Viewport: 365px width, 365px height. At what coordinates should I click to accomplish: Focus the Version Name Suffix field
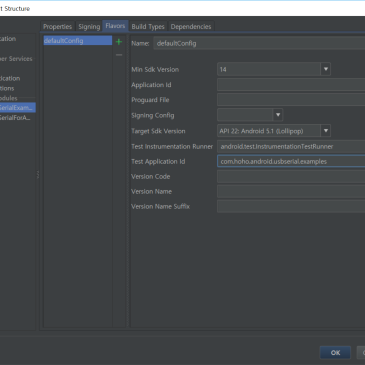[x=291, y=206]
